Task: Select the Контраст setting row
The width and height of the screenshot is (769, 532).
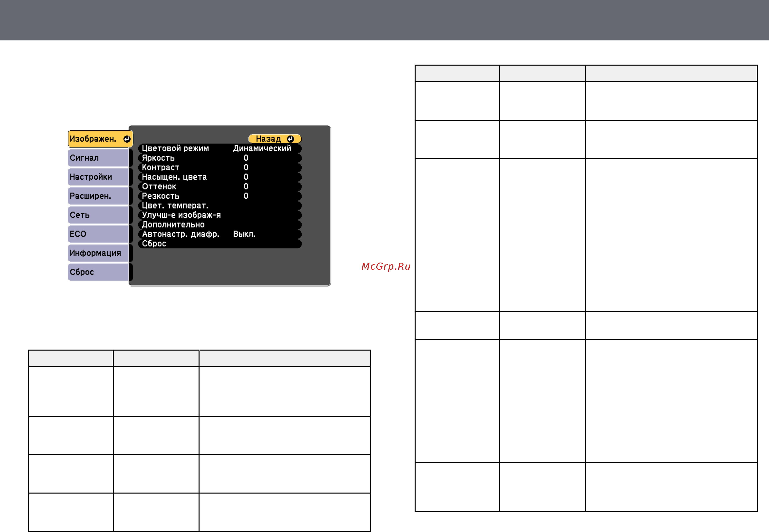Action: (x=220, y=167)
